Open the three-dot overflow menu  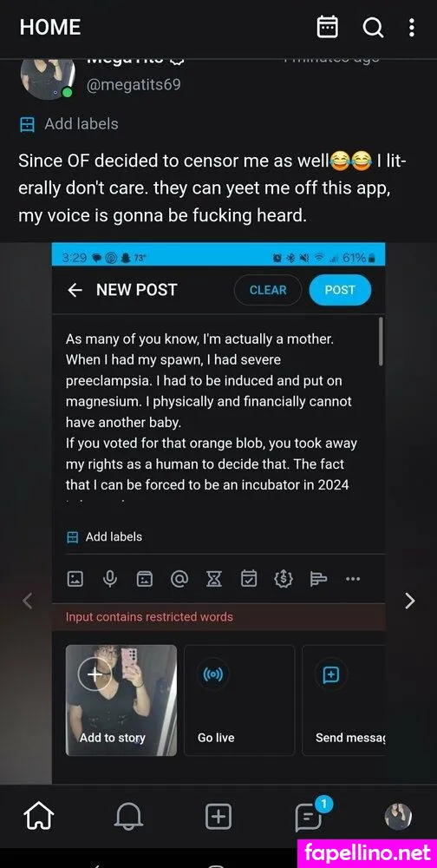pyautogui.click(x=412, y=27)
